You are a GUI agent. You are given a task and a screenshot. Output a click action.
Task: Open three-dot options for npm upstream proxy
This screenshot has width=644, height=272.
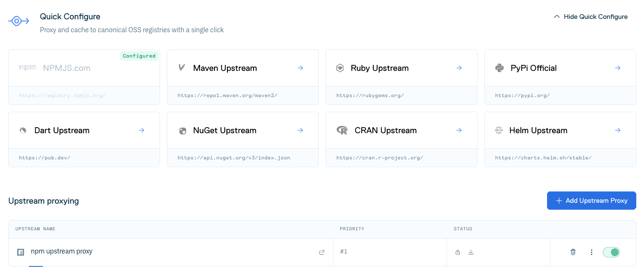[x=592, y=252]
